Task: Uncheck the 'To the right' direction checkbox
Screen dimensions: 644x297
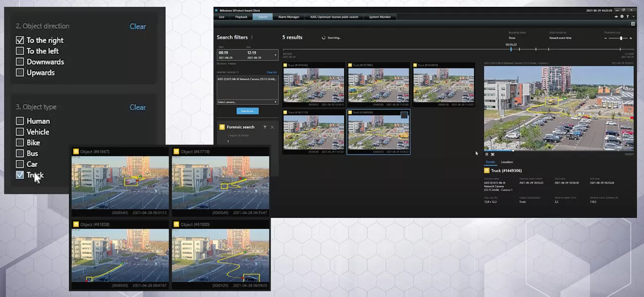Action: [x=20, y=40]
